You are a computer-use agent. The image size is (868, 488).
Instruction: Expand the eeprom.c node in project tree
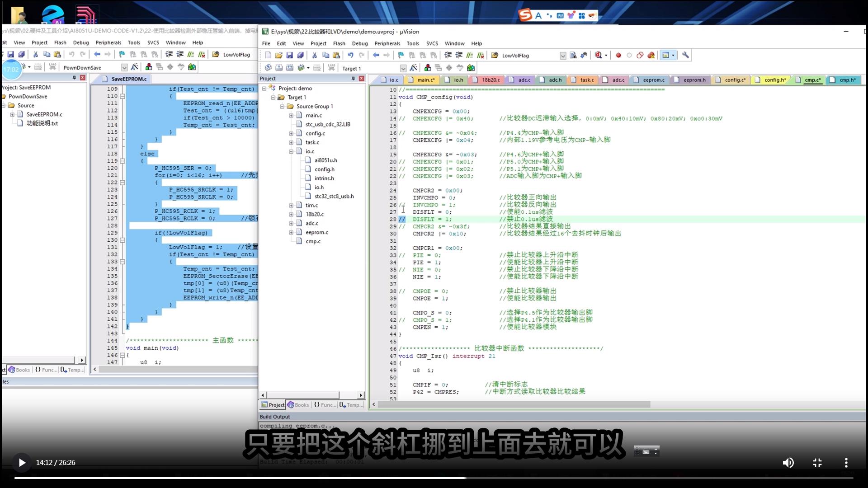291,232
